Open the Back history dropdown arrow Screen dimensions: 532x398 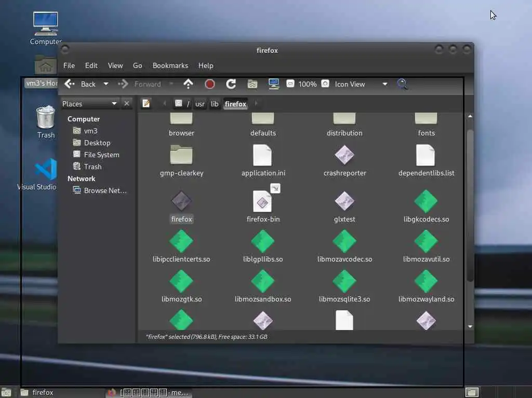(106, 84)
